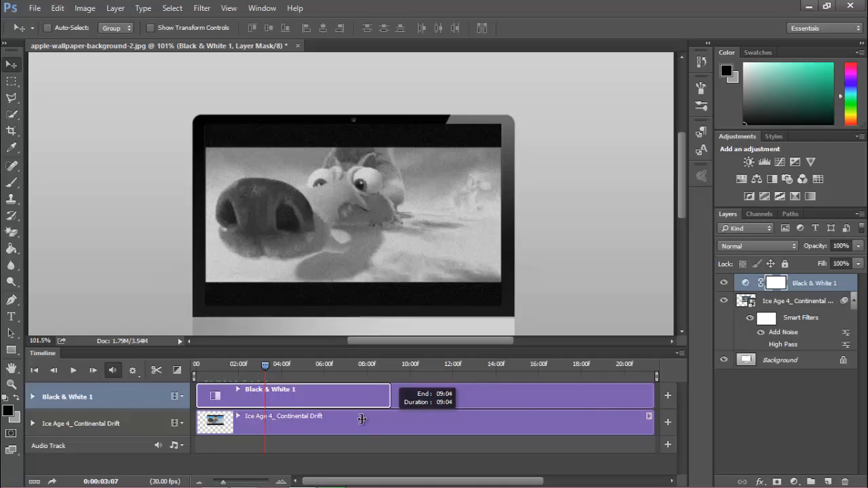Select the Horizontal Type tool
The image size is (868, 488).
pyautogui.click(x=12, y=317)
